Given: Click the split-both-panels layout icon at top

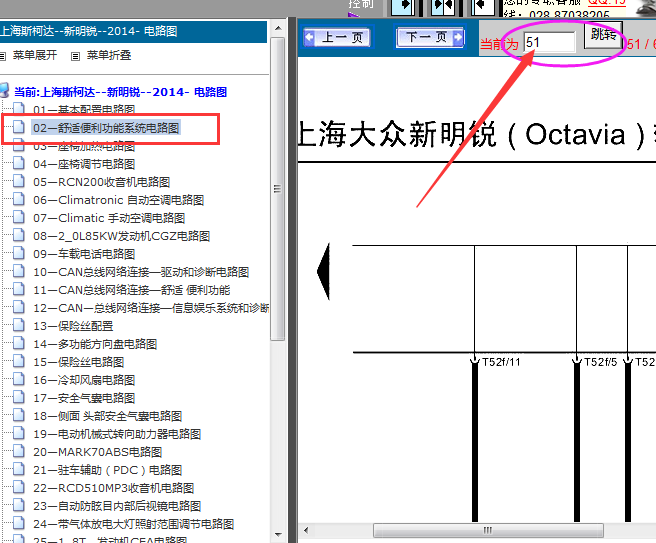Looking at the screenshot, I should tap(443, 8).
